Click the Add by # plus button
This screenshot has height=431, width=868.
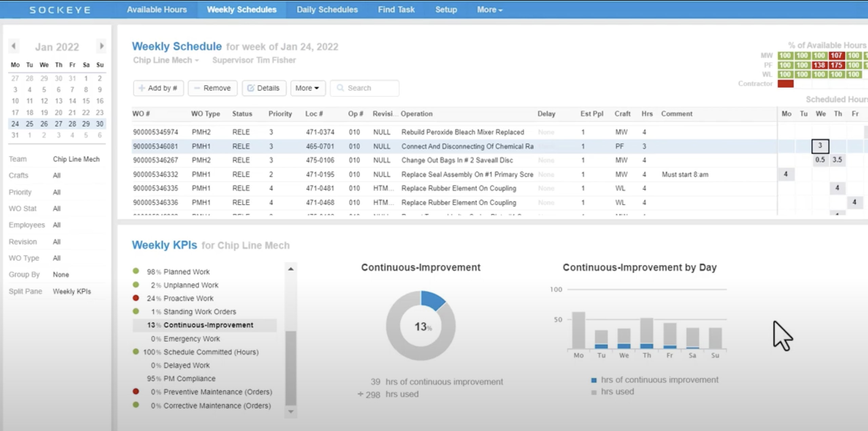(158, 88)
